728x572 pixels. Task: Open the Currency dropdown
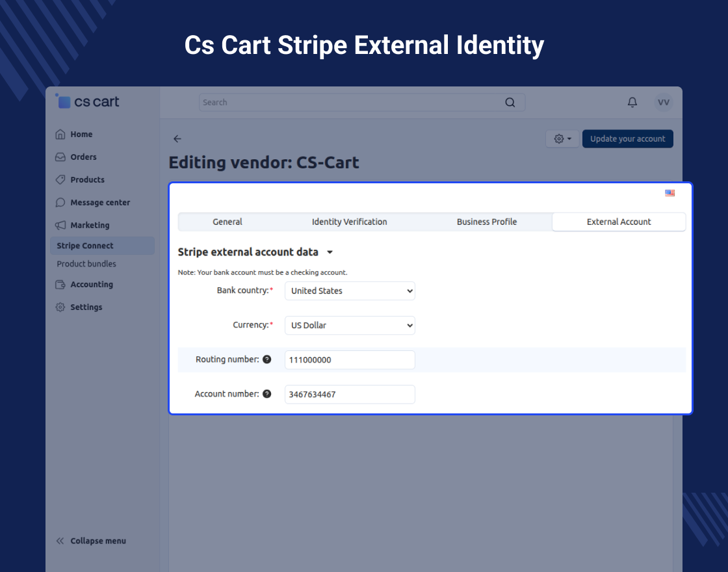coord(350,325)
